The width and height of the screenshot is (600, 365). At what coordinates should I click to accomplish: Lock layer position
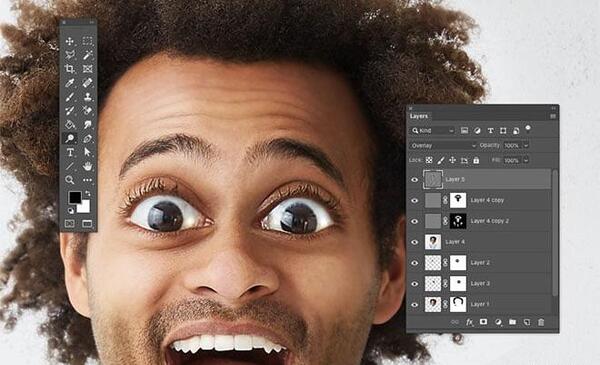(x=452, y=160)
